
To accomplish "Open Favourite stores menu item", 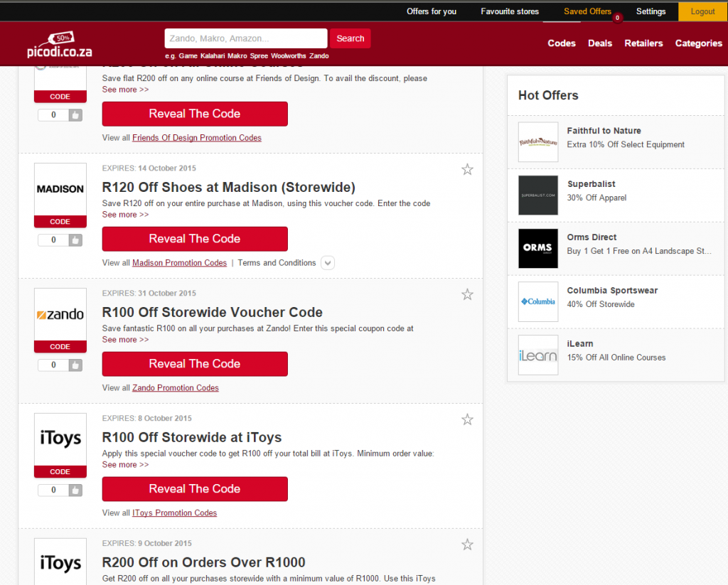I will [510, 11].
